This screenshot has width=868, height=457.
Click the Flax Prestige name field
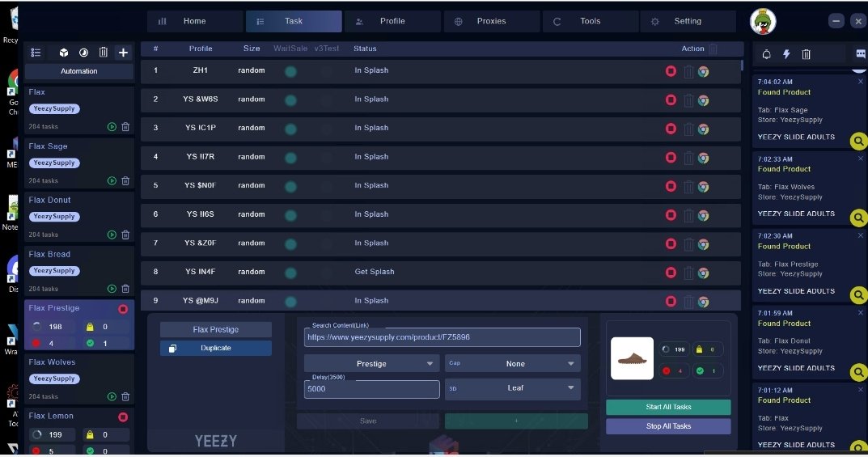(x=216, y=329)
